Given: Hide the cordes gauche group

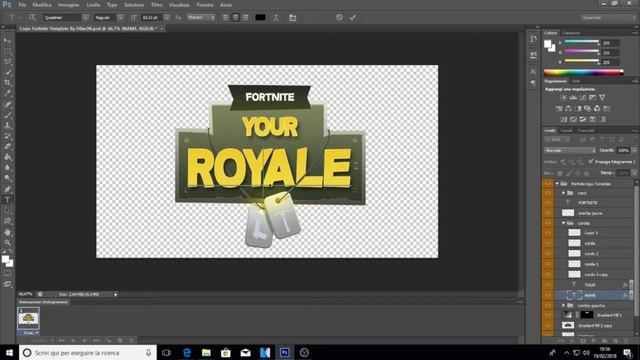Looking at the screenshot, I should 547,305.
